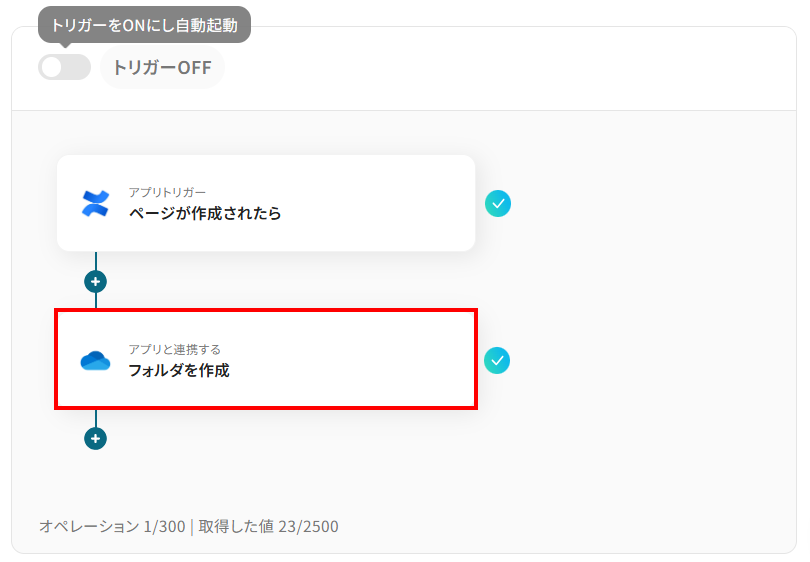Click checkmark beside ページが作成されたら step
The image size is (810, 562).
click(x=498, y=204)
